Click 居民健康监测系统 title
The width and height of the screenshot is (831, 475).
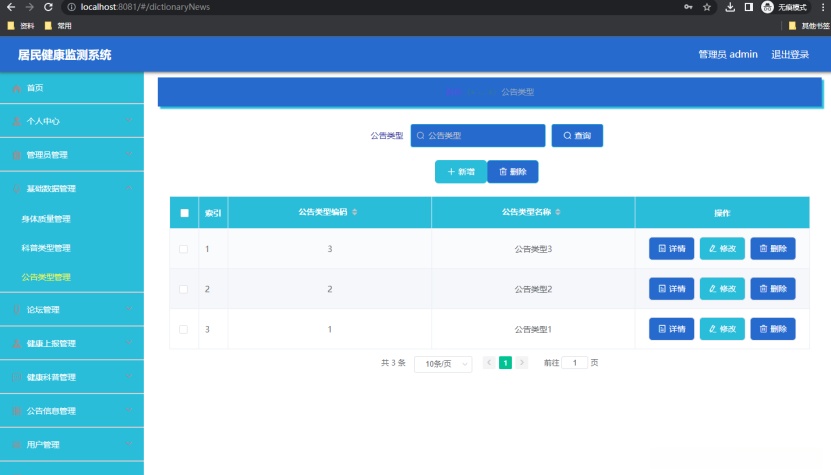[65, 55]
